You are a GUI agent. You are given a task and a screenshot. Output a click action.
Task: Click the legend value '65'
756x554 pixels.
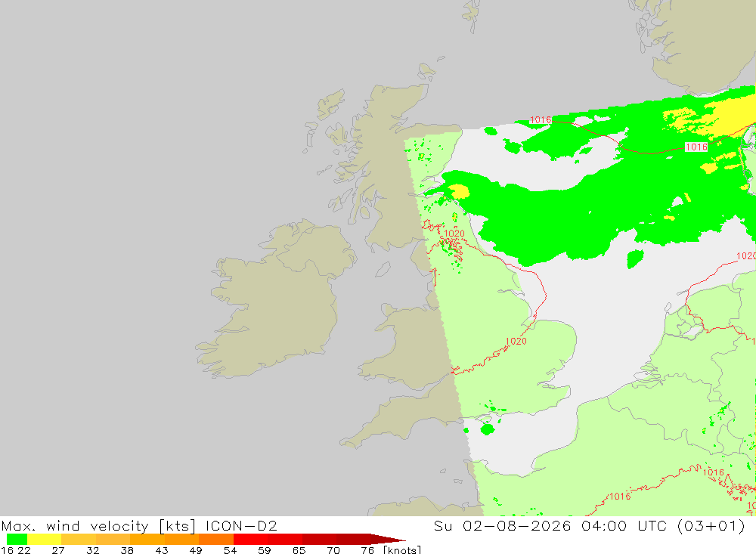pos(299,550)
